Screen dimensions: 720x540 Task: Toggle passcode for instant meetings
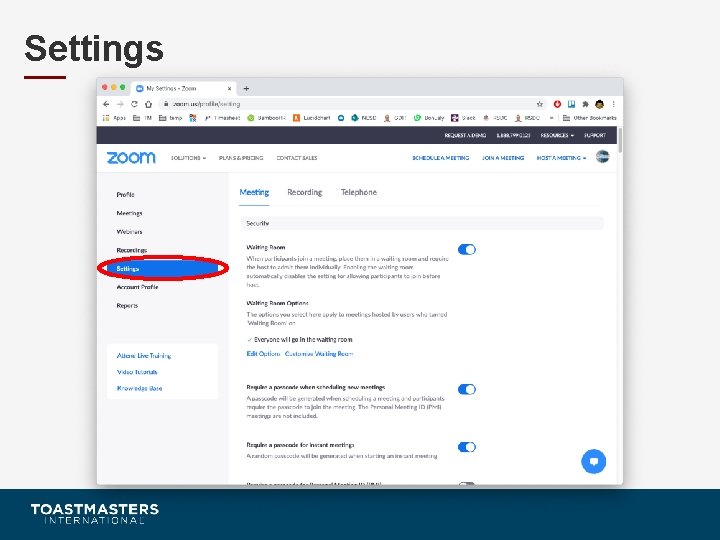[x=467, y=447]
